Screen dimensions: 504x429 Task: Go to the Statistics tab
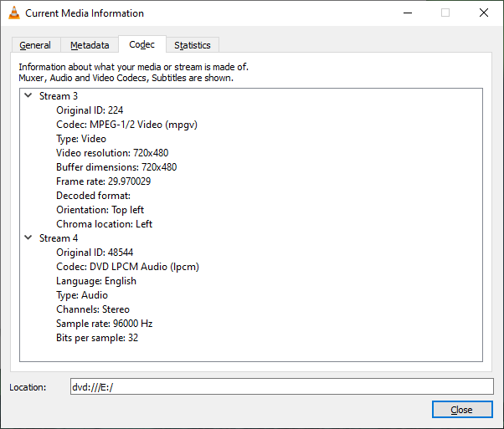pos(192,45)
